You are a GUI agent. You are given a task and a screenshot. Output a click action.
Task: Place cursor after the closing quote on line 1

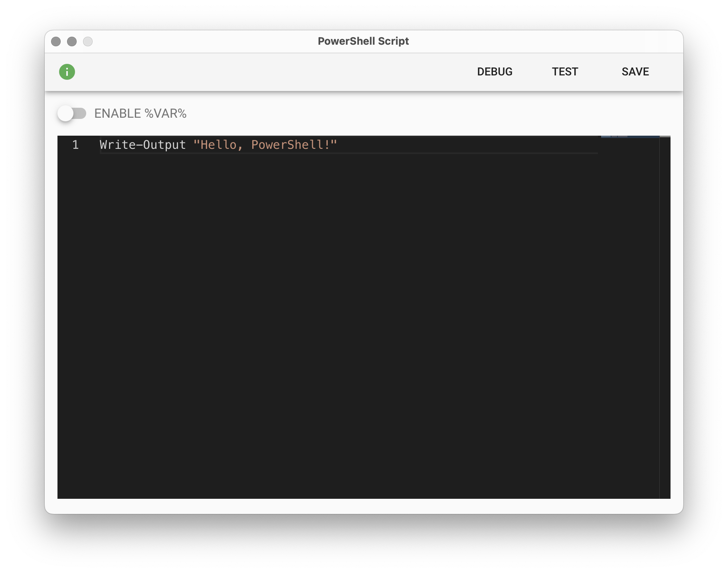tap(338, 145)
